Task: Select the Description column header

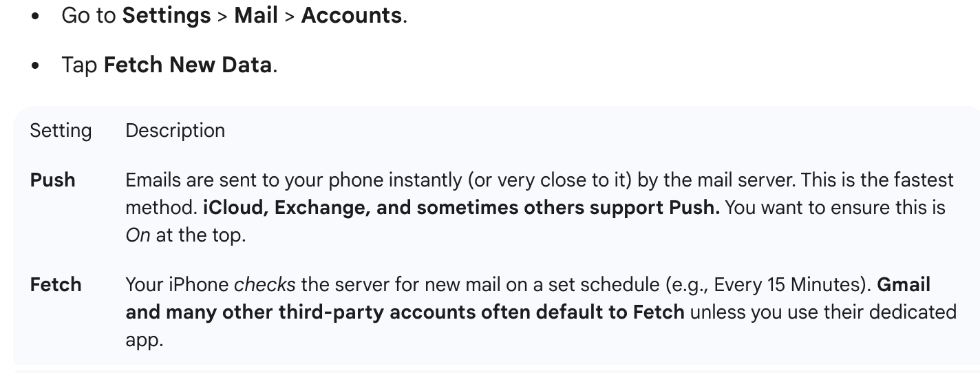Action: click(175, 131)
